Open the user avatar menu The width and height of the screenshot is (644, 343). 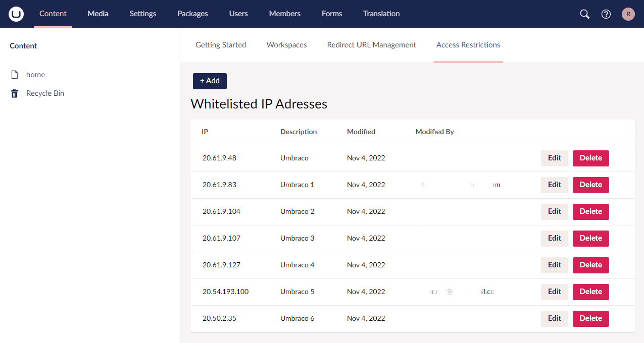(628, 14)
